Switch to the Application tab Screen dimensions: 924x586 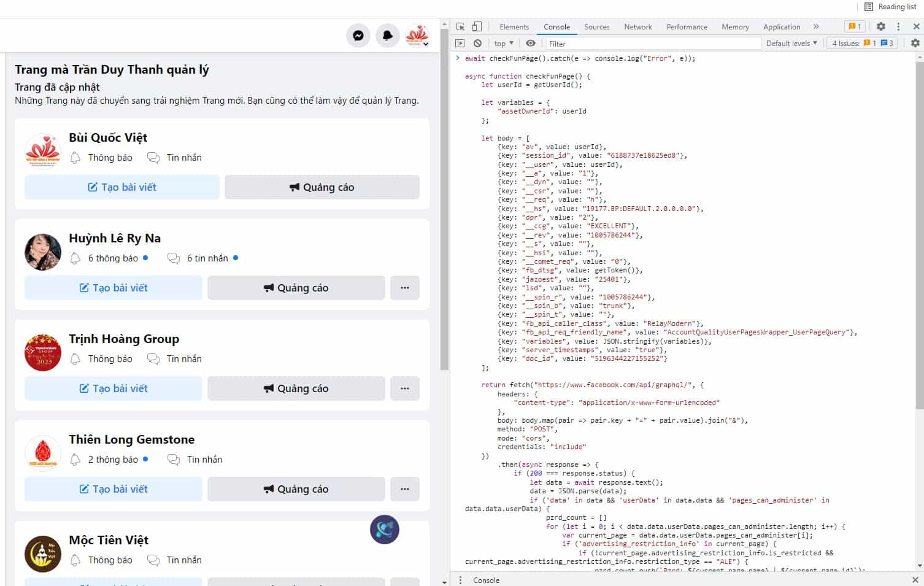point(782,27)
